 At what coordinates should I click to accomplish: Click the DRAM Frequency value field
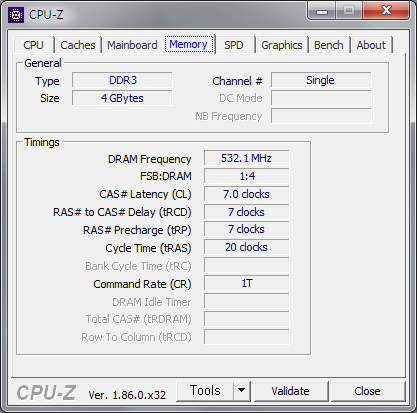(x=247, y=158)
